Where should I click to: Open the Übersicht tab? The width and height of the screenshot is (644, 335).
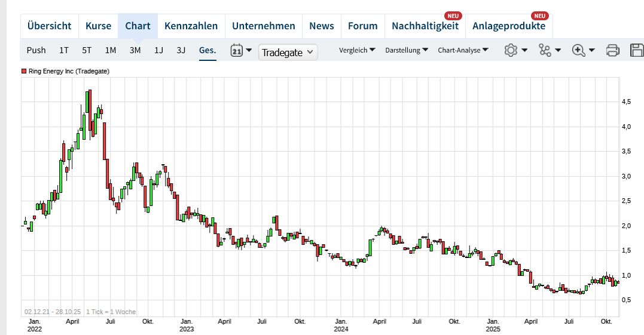(49, 26)
